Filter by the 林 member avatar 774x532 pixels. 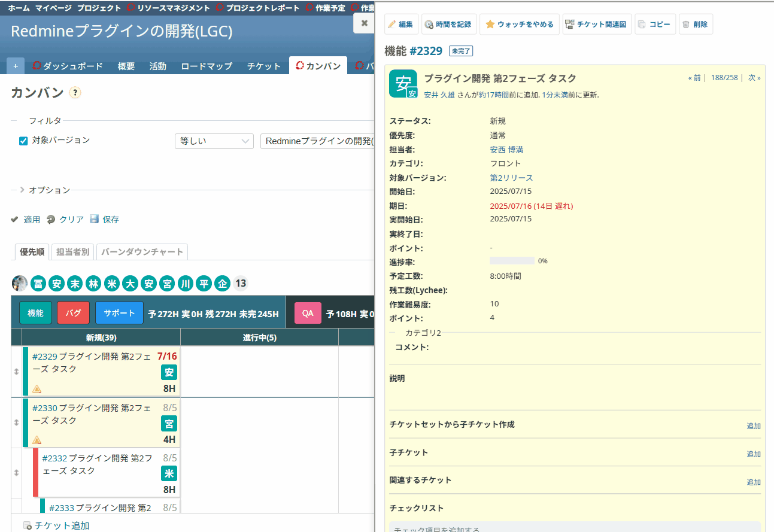coord(93,284)
